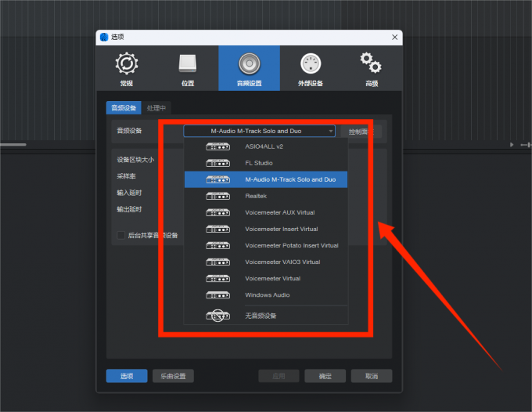Choose Voicemeeter Virtual driver

[x=266, y=279]
